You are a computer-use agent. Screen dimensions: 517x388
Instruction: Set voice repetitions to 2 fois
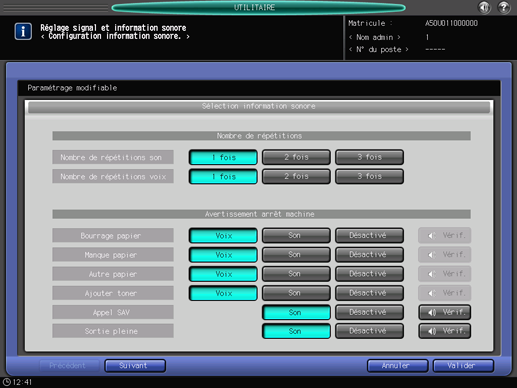[296, 177]
